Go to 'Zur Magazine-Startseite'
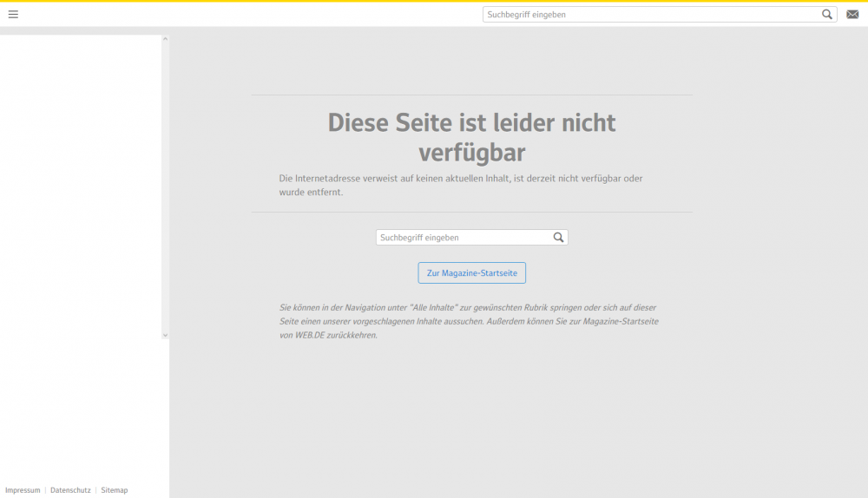The width and height of the screenshot is (868, 498). tap(471, 272)
